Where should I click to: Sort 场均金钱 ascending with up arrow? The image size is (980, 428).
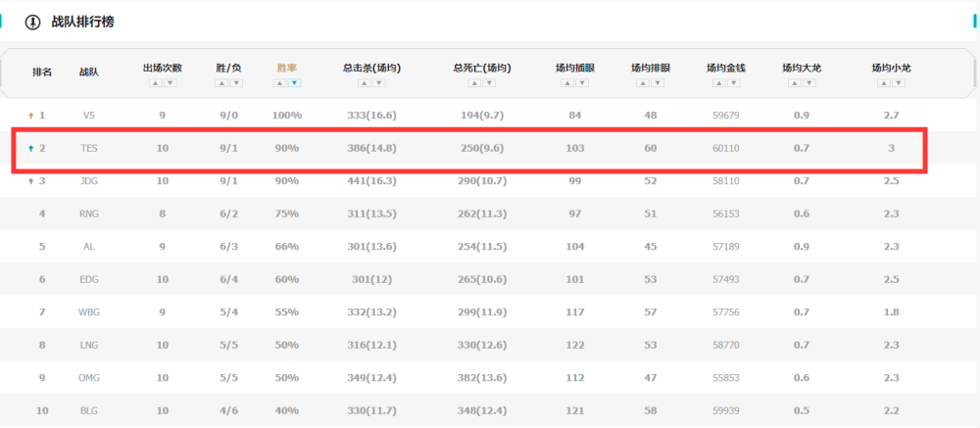(718, 83)
